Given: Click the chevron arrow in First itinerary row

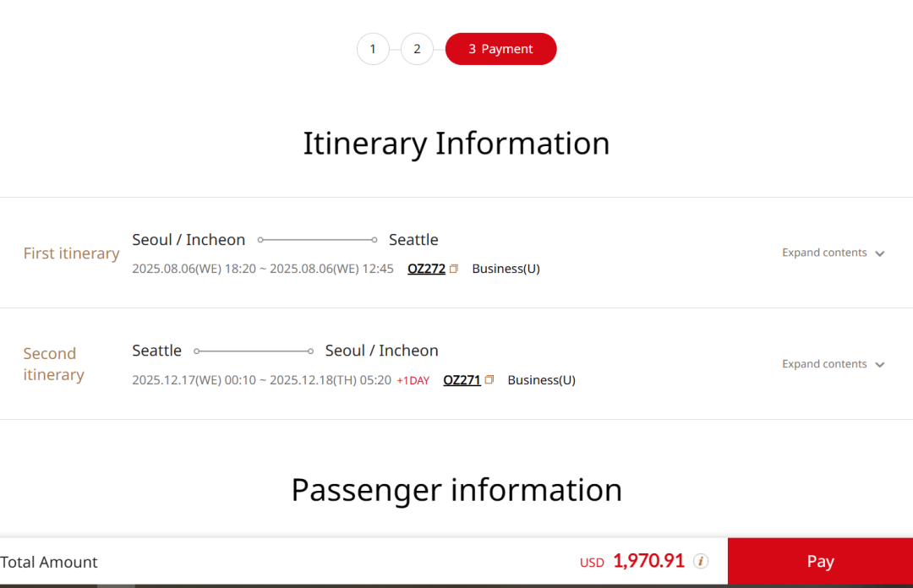Looking at the screenshot, I should (880, 253).
